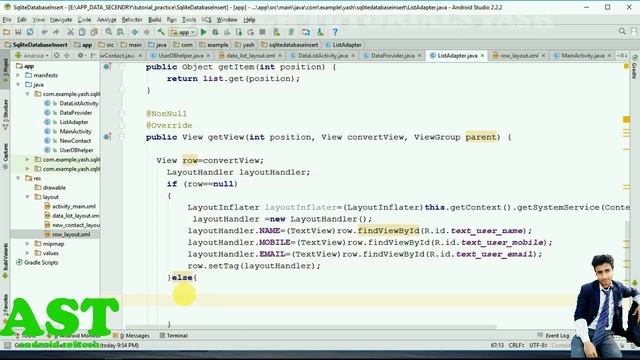The width and height of the screenshot is (640, 360).
Task: Click the SDK Manager download icon
Action: pyautogui.click(x=320, y=32)
